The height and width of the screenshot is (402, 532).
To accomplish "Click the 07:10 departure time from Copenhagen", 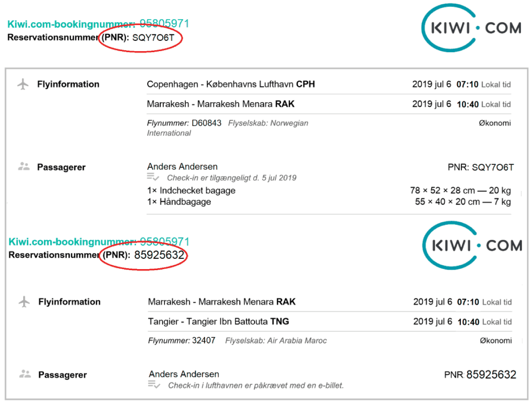I will click(467, 84).
